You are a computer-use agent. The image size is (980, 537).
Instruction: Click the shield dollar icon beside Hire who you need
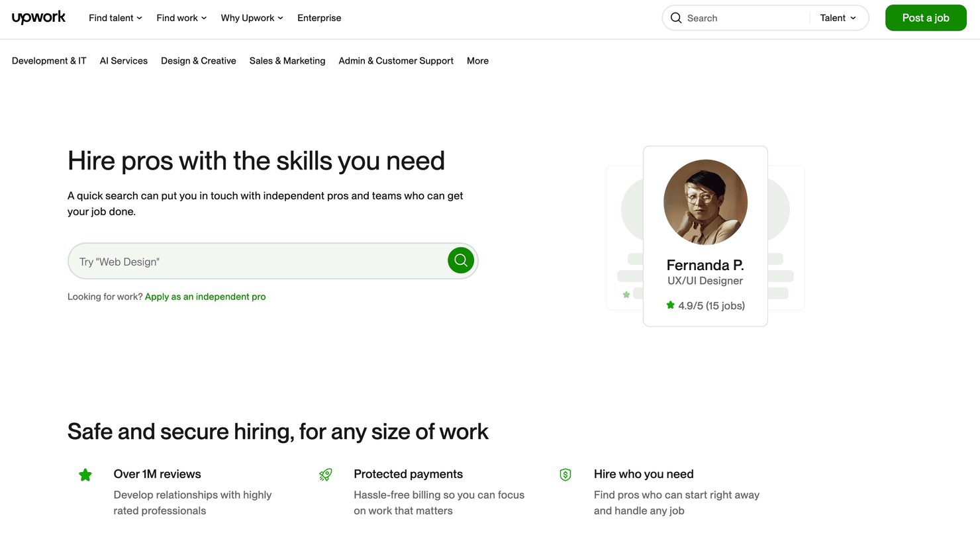pos(565,475)
